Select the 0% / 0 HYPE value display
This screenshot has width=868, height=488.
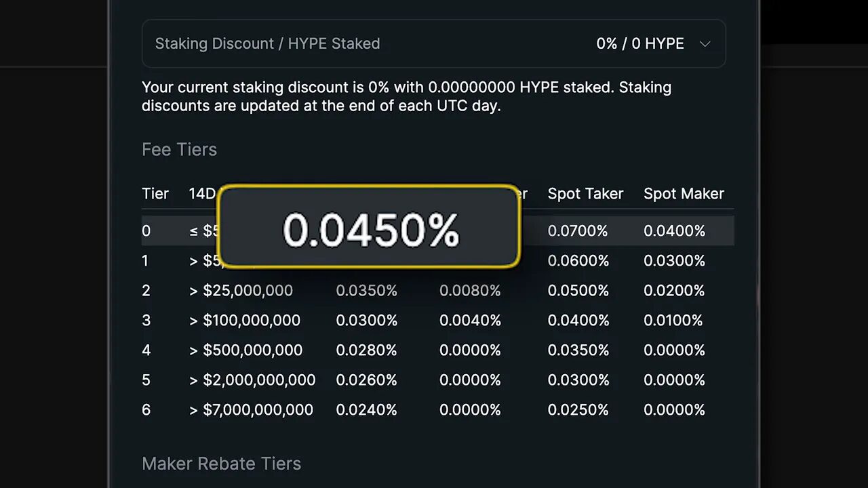[x=639, y=43]
